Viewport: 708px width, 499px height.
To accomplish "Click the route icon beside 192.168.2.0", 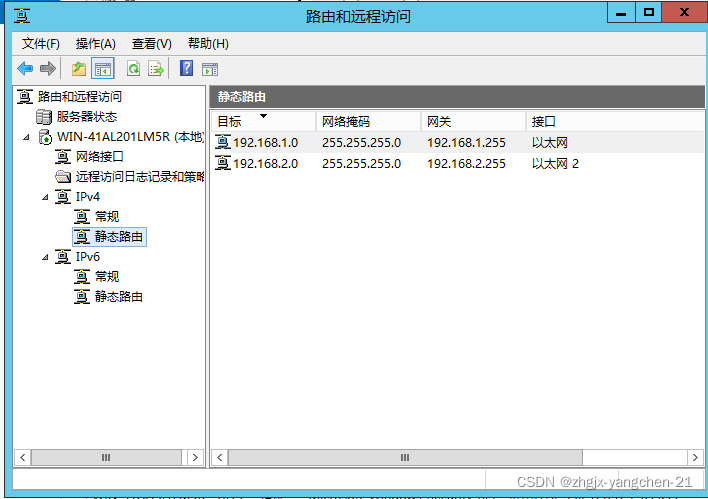I will [x=223, y=163].
